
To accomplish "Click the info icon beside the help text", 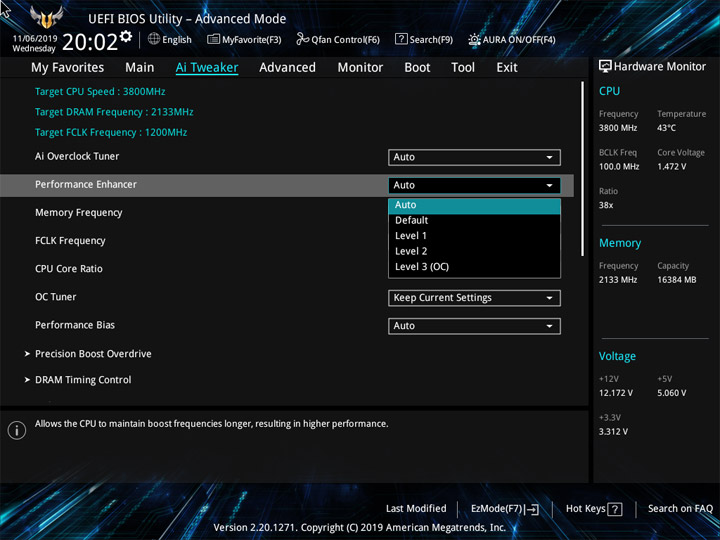I will coord(17,430).
